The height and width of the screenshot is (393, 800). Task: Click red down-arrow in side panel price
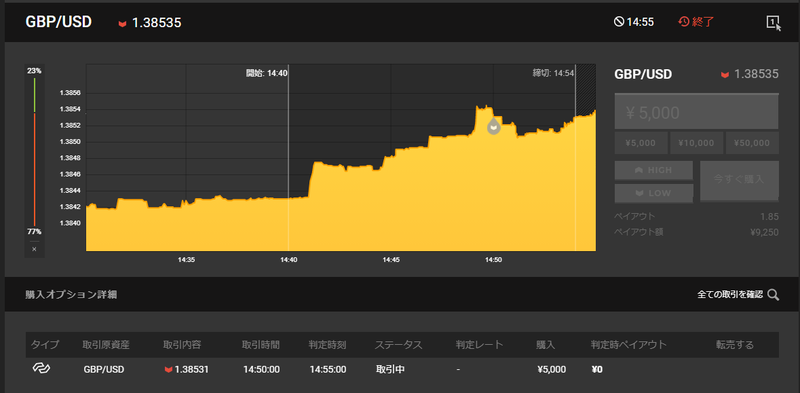724,75
